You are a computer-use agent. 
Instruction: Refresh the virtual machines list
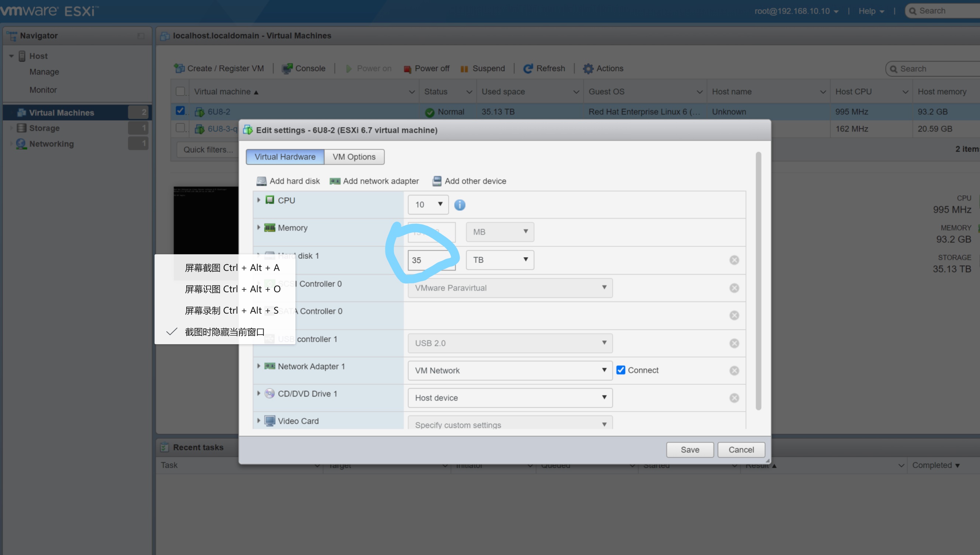pyautogui.click(x=544, y=68)
